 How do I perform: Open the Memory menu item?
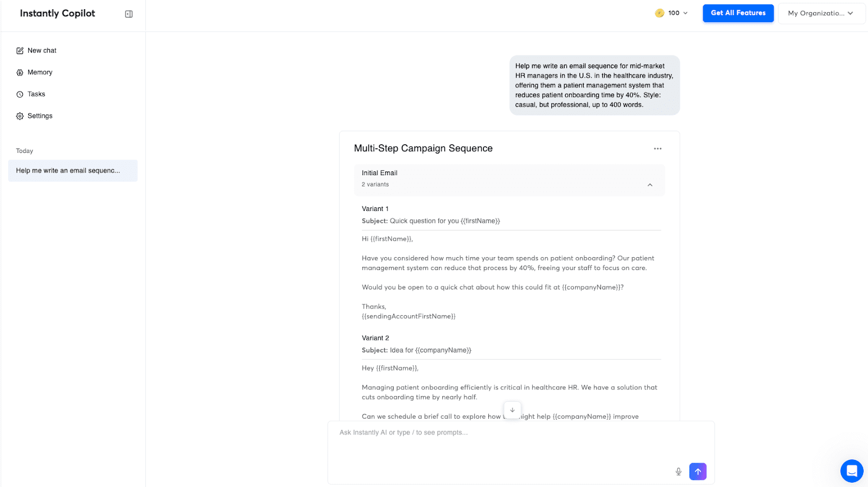tap(40, 73)
